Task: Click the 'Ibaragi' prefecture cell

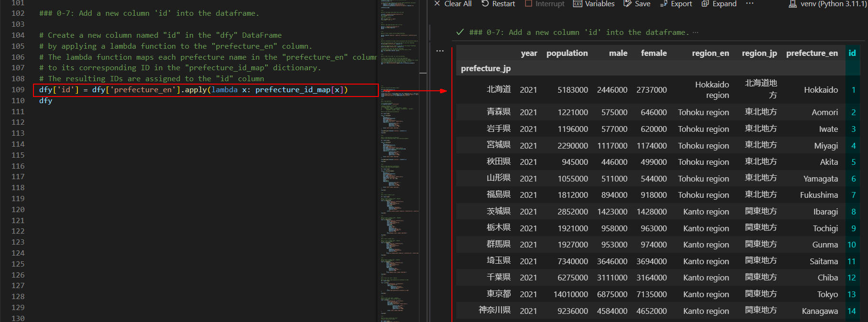Action: 825,212
